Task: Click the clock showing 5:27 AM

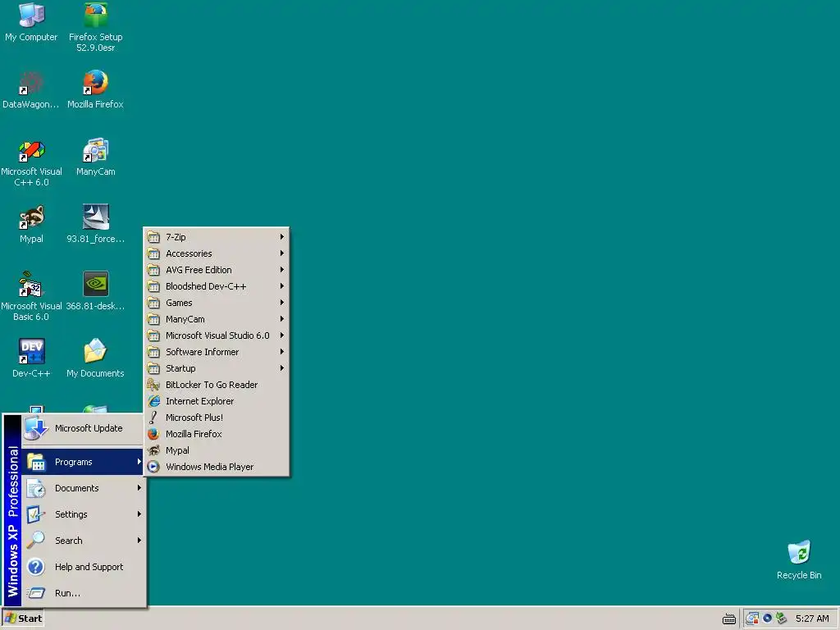Action: [812, 619]
